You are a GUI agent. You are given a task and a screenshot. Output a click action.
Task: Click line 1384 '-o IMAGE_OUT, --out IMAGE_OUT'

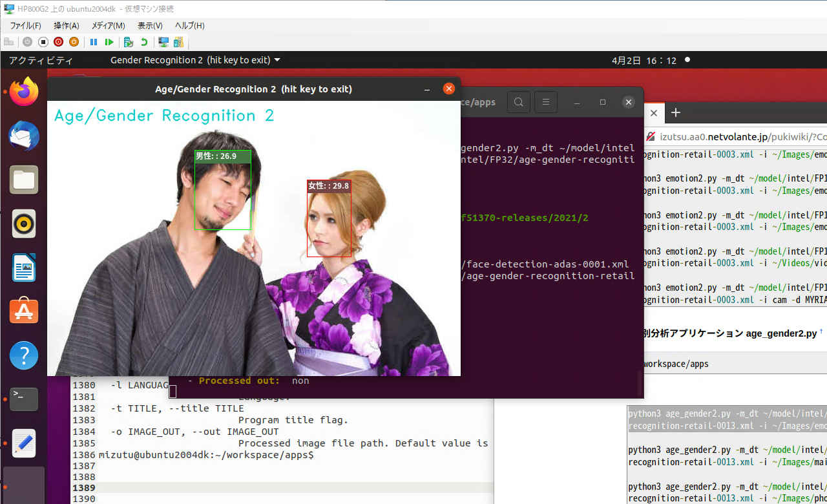pyautogui.click(x=195, y=432)
